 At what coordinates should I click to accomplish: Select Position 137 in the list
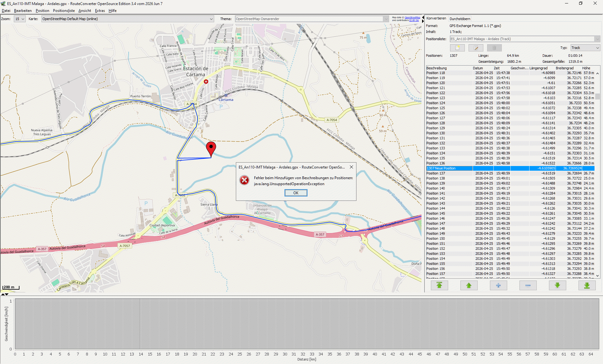510,173
